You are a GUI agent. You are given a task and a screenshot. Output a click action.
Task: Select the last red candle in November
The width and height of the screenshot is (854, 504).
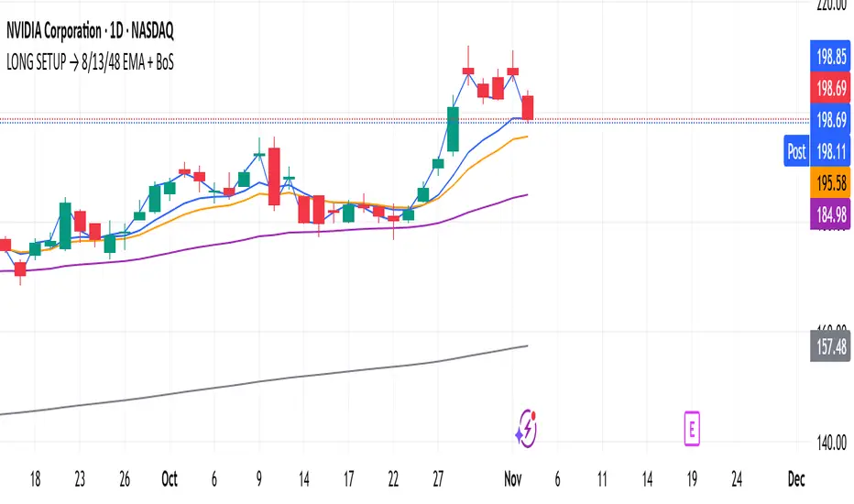point(527,107)
